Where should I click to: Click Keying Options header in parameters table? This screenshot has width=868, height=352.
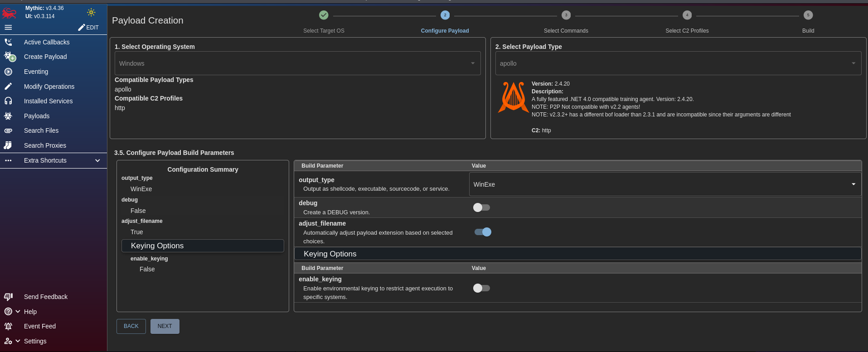[578, 254]
